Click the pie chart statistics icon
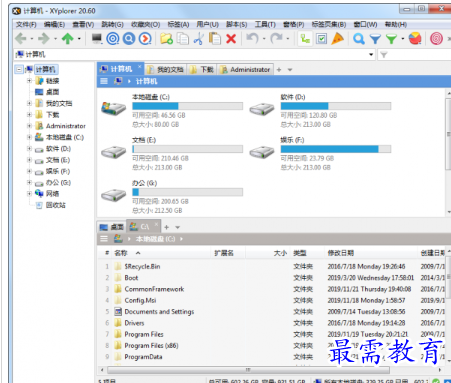Viewport: 451px width, 383px height. click(x=415, y=39)
